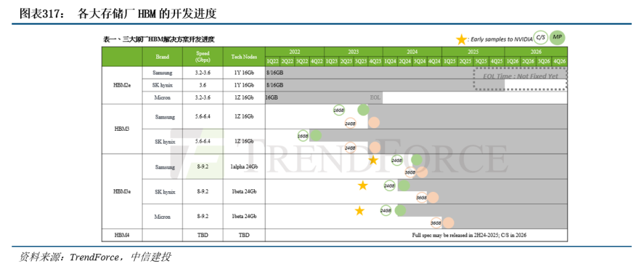The width and height of the screenshot is (644, 269).
Task: Click green MP circle in HBM3e SK hynix row
Action: click(x=404, y=185)
